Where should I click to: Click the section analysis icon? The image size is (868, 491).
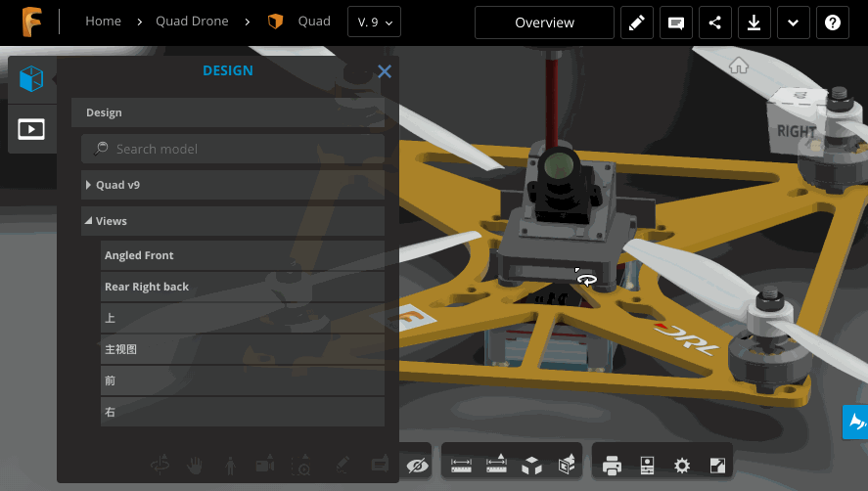pos(567,465)
